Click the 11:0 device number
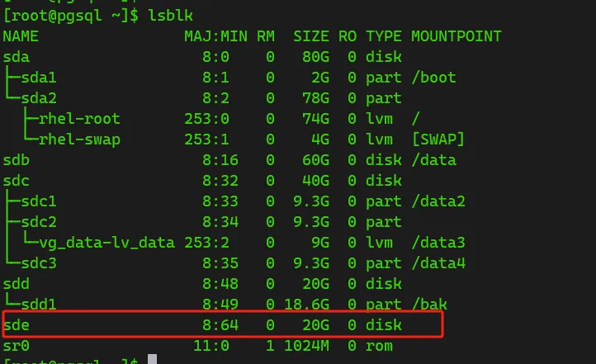Screen dimensions: 596x364 (211, 346)
